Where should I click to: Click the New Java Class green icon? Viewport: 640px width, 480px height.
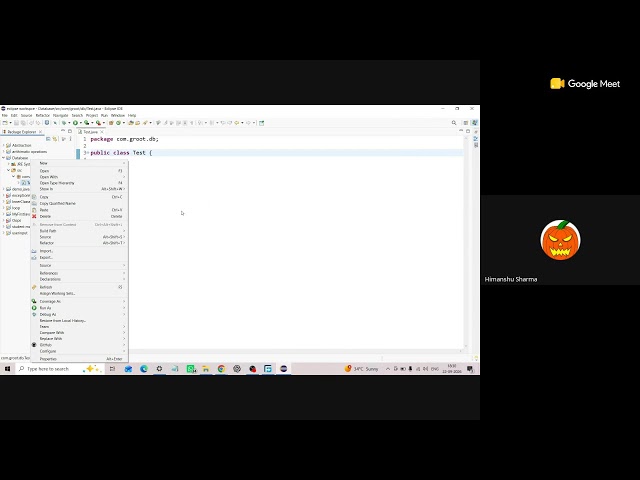[x=118, y=123]
